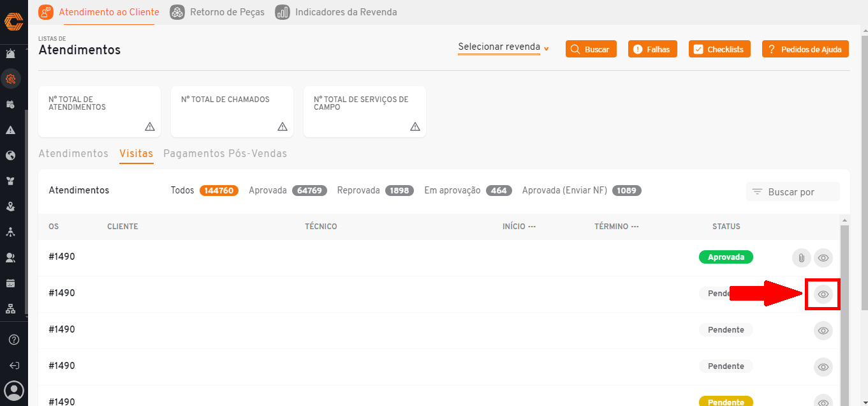
Task: Select the Visitas sub-tab
Action: click(x=136, y=154)
